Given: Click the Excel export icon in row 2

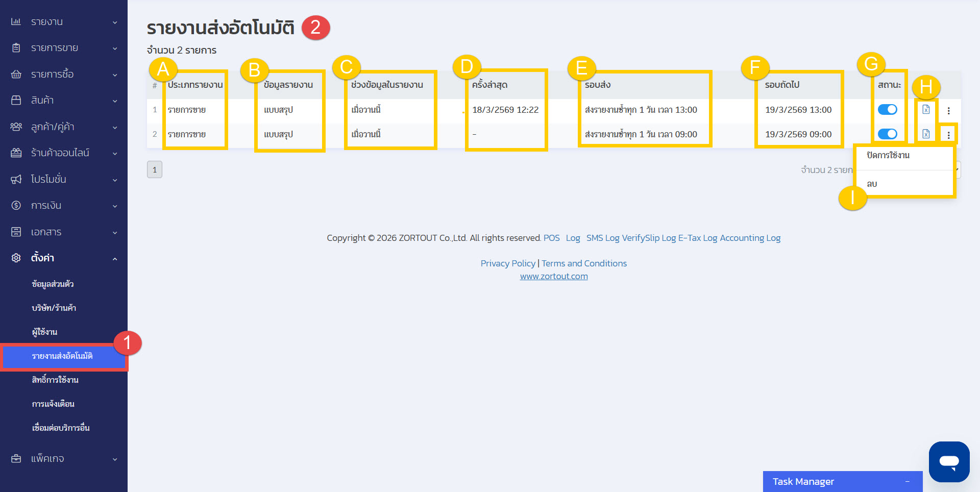Looking at the screenshot, I should [925, 134].
